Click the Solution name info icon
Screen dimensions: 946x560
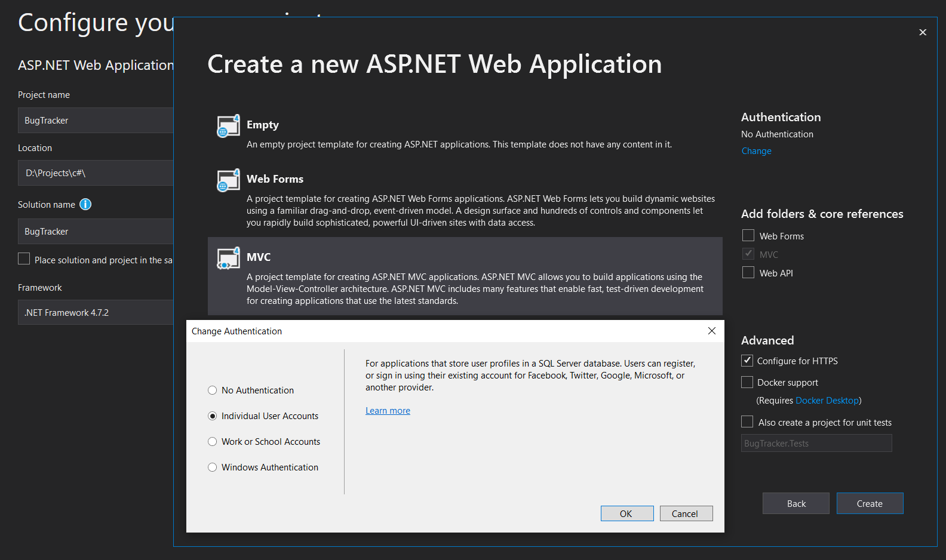(85, 205)
